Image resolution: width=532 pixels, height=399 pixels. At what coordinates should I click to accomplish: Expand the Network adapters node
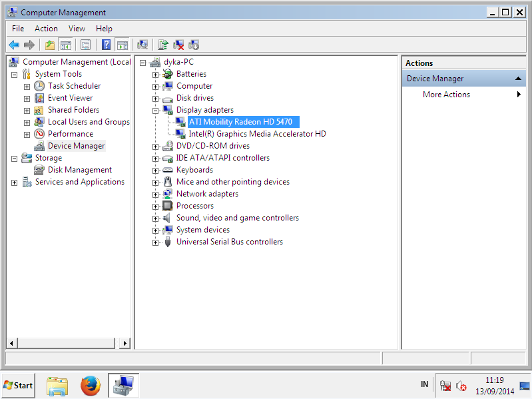click(155, 195)
